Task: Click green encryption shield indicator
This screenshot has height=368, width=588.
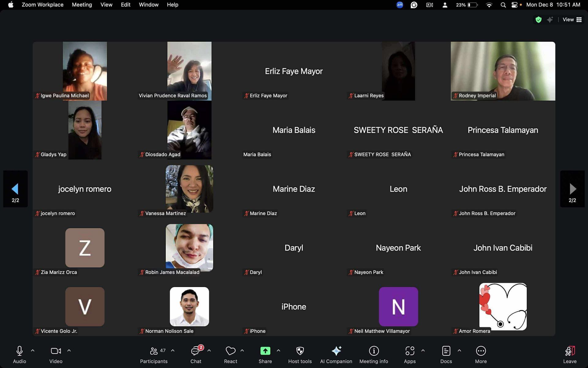Action: click(x=538, y=20)
